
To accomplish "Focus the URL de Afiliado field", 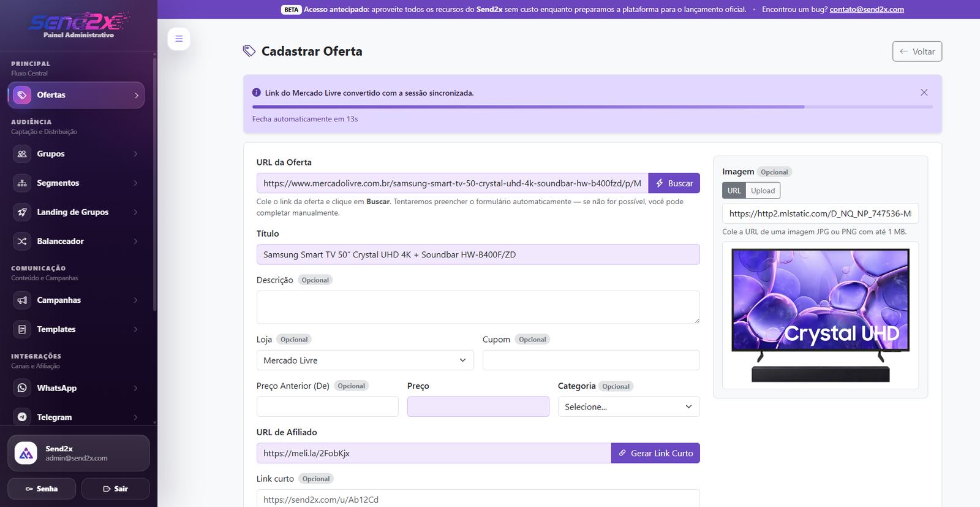I will tap(434, 453).
